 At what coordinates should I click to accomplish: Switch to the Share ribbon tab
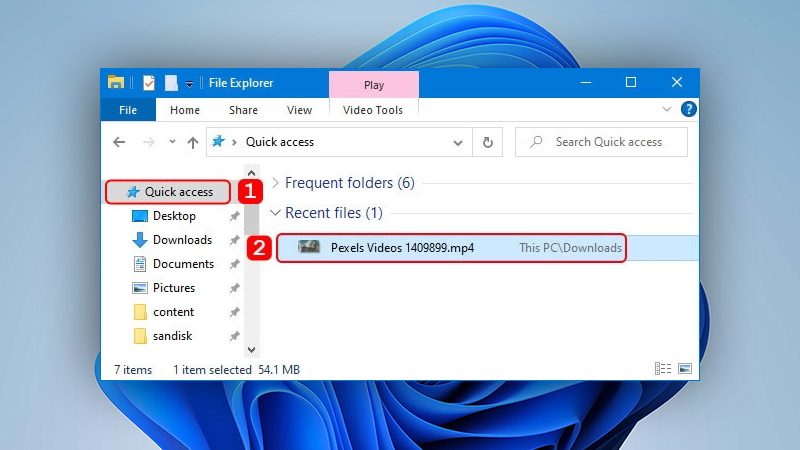[x=243, y=110]
